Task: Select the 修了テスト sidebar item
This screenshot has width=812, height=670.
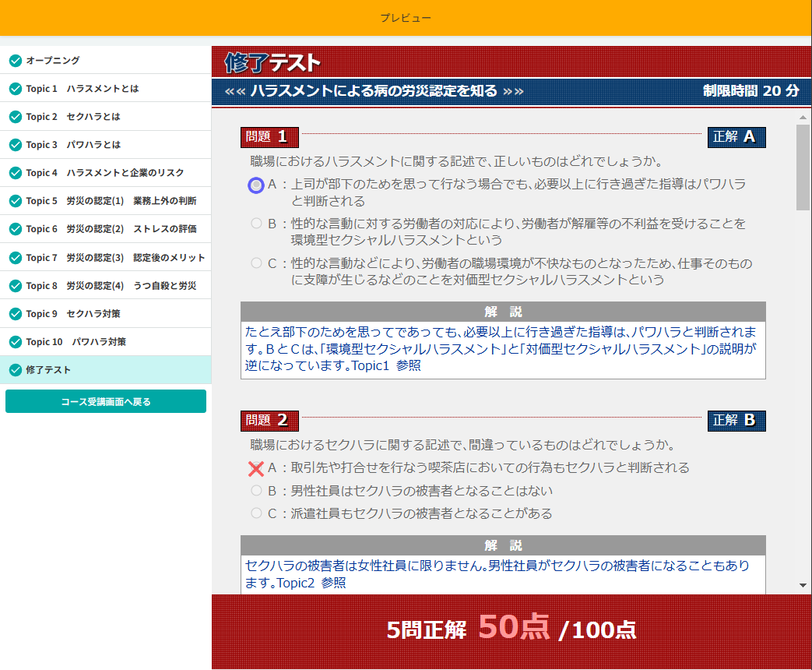Action: [106, 369]
